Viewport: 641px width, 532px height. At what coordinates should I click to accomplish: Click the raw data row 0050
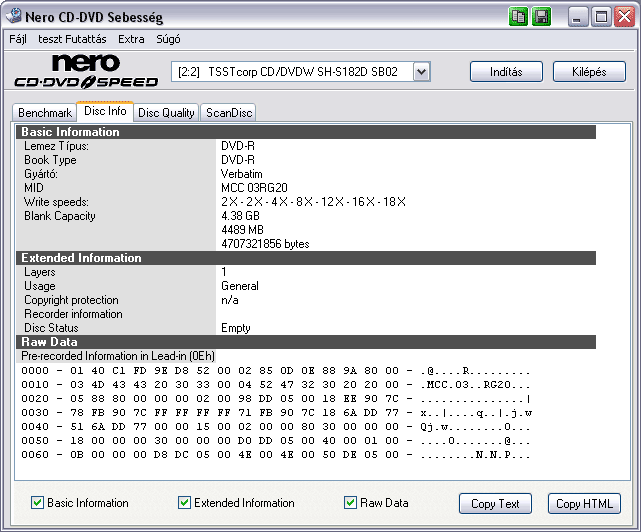(x=276, y=441)
